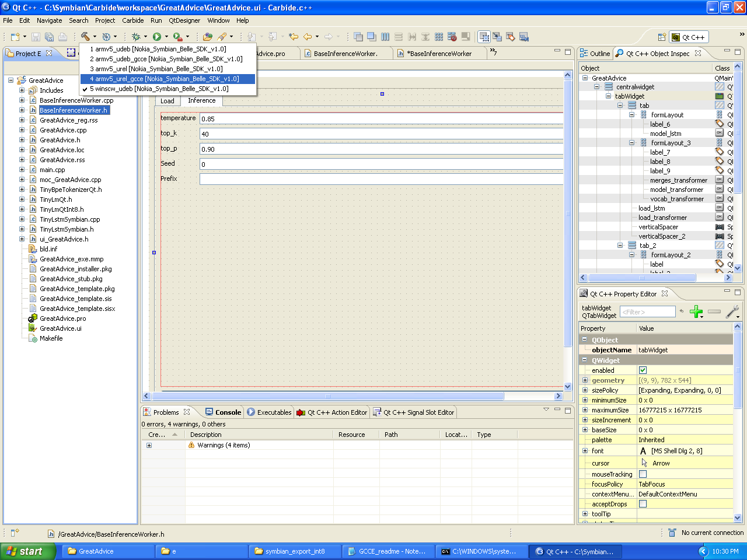Click the green Run button in toolbar

[x=157, y=37]
